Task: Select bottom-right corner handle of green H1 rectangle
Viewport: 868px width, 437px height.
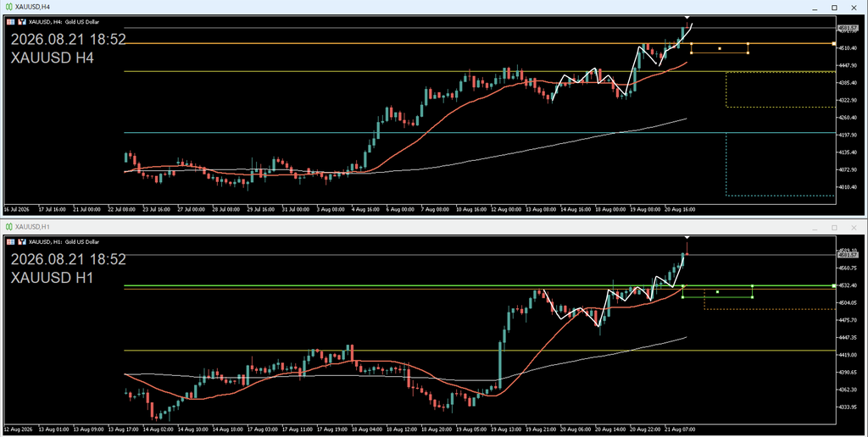Action: [x=752, y=297]
